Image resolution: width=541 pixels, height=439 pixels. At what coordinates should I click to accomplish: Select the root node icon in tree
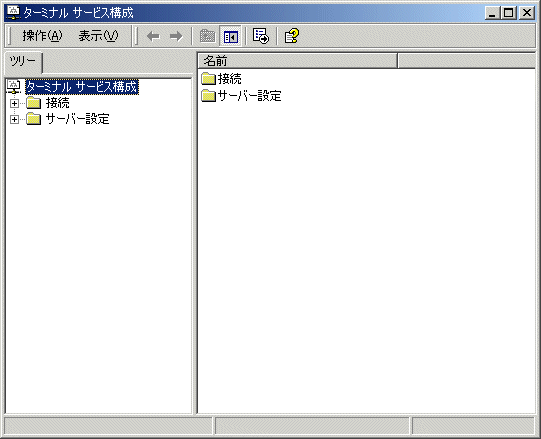pos(14,87)
